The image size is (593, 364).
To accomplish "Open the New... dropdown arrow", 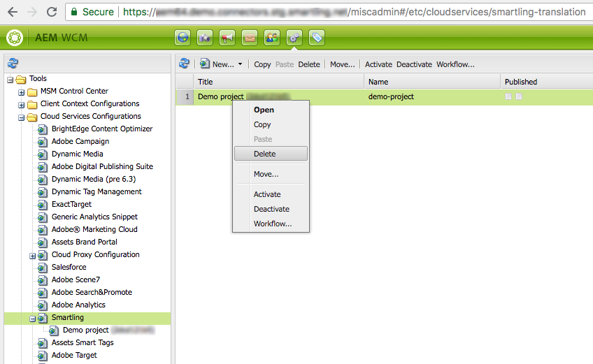I will point(240,64).
